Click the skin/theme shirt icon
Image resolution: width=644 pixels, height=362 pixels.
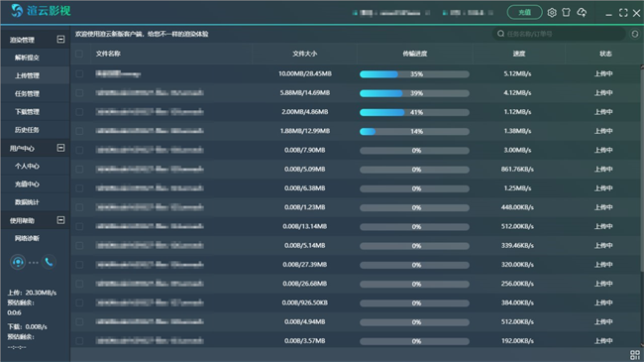[566, 12]
